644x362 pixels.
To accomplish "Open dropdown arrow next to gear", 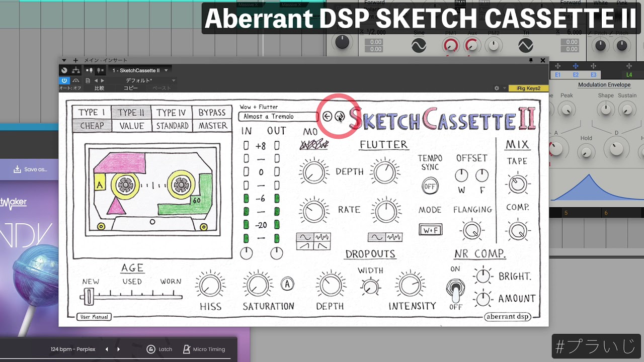I will point(504,88).
